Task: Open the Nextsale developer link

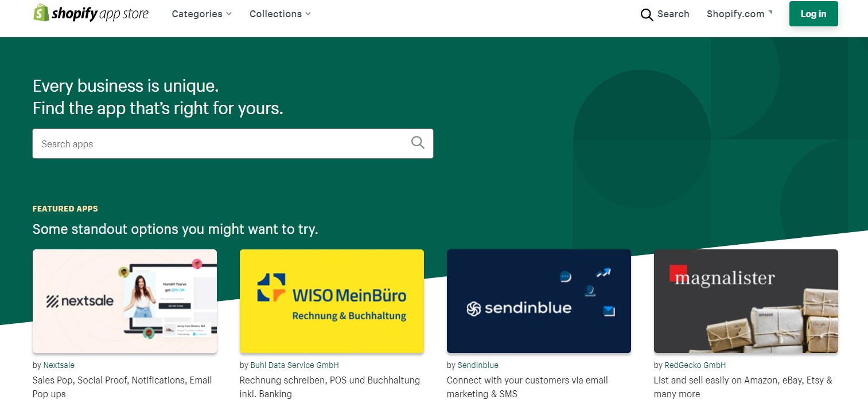Action: [59, 365]
